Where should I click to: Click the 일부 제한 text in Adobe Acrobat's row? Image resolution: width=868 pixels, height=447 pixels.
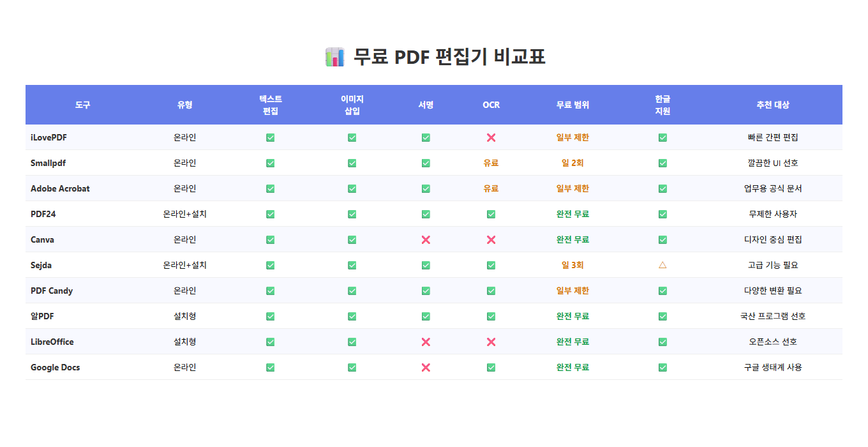tap(571, 188)
